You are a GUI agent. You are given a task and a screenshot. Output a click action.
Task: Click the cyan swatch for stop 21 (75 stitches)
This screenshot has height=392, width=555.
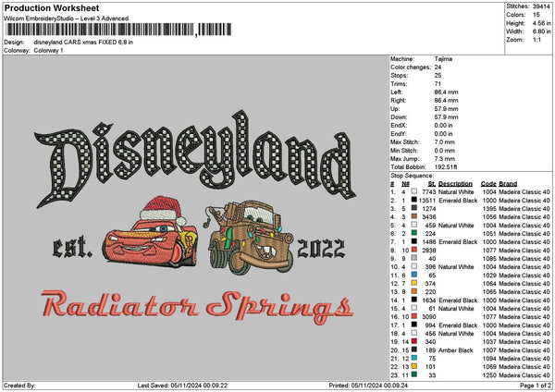point(413,359)
